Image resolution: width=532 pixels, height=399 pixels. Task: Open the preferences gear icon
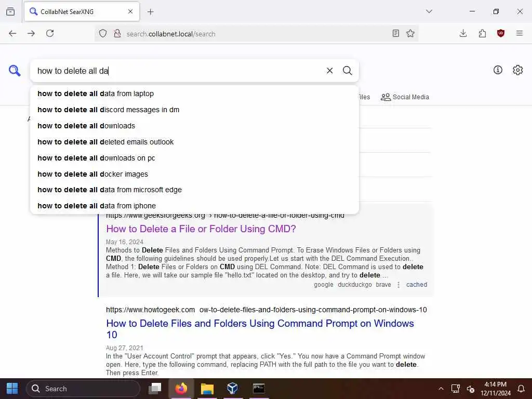click(517, 70)
